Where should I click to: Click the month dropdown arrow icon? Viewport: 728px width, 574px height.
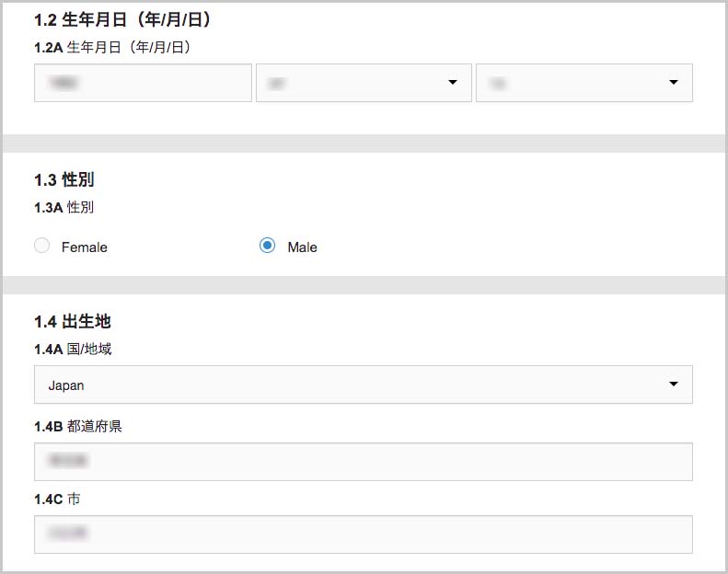tap(452, 82)
